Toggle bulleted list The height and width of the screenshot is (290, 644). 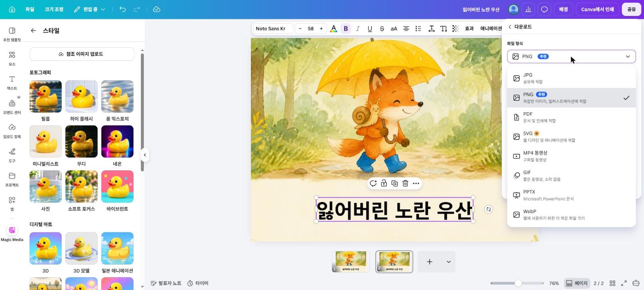pyautogui.click(x=418, y=28)
